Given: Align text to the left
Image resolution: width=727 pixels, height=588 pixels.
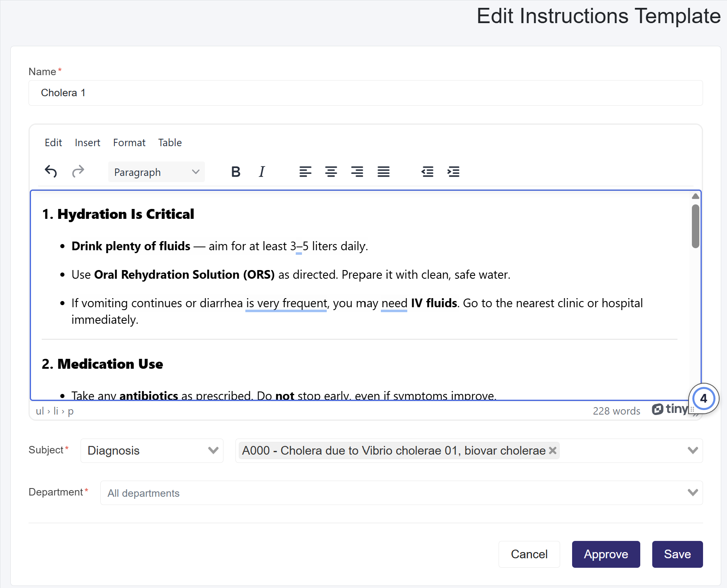Looking at the screenshot, I should pos(305,172).
